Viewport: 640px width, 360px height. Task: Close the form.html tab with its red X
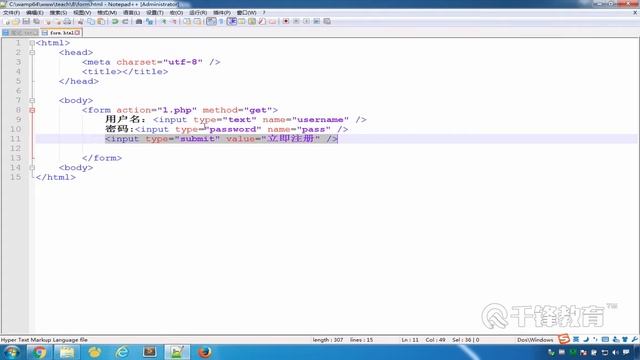click(x=77, y=32)
